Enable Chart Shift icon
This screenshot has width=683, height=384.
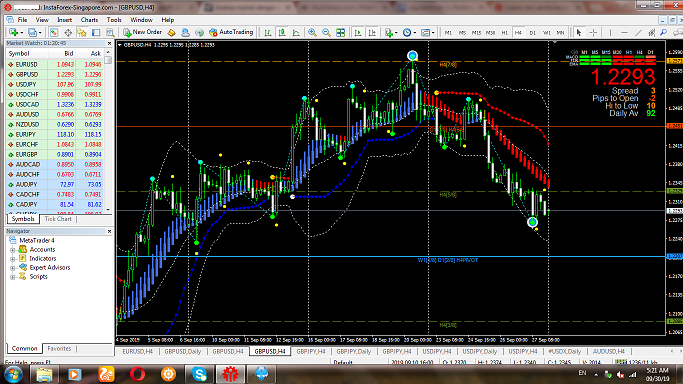pos(372,33)
